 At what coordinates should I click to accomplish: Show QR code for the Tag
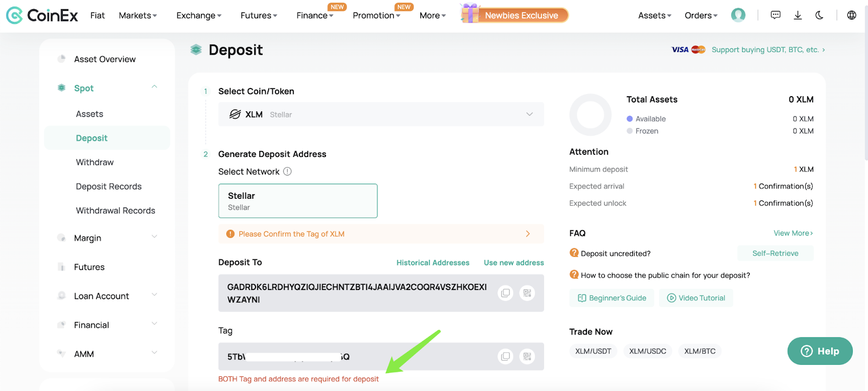pyautogui.click(x=527, y=356)
